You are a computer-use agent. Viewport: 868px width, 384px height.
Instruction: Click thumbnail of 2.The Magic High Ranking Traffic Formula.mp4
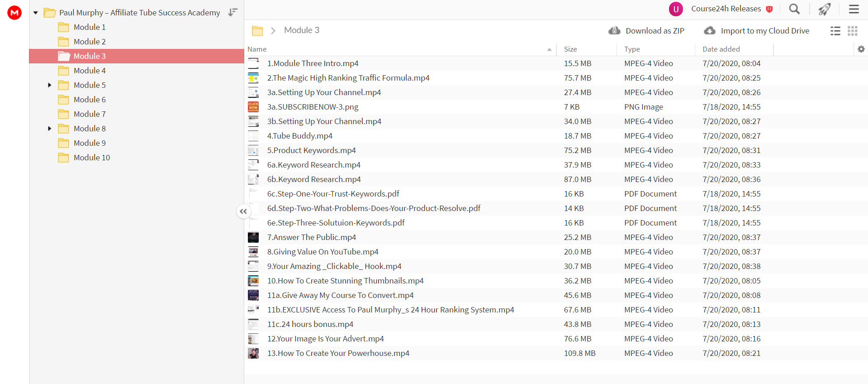pyautogui.click(x=253, y=78)
